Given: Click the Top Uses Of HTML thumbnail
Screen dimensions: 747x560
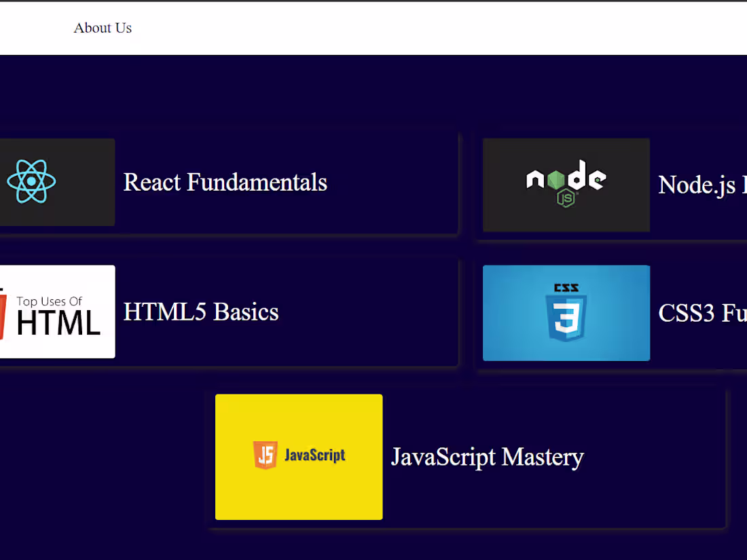Looking at the screenshot, I should pos(57,312).
